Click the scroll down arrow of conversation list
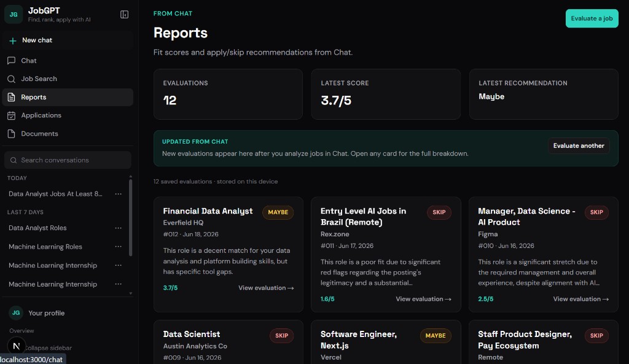The height and width of the screenshot is (364, 629). 131,293
